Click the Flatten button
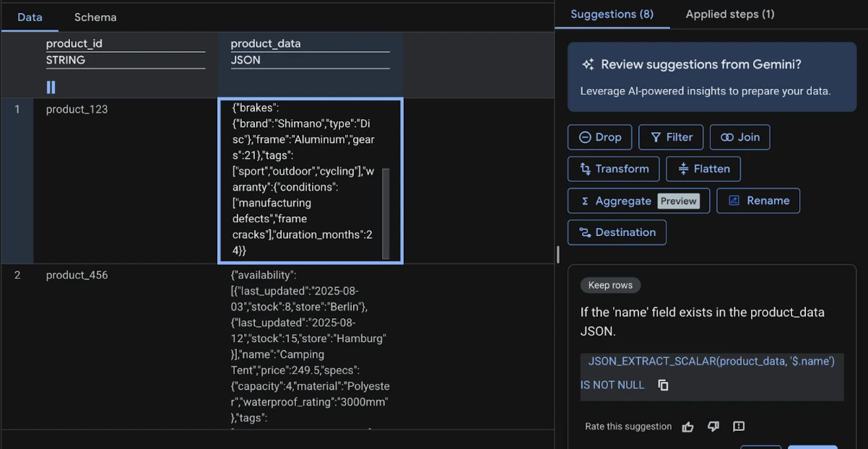Screen dimensions: 868x449 [x=703, y=169]
